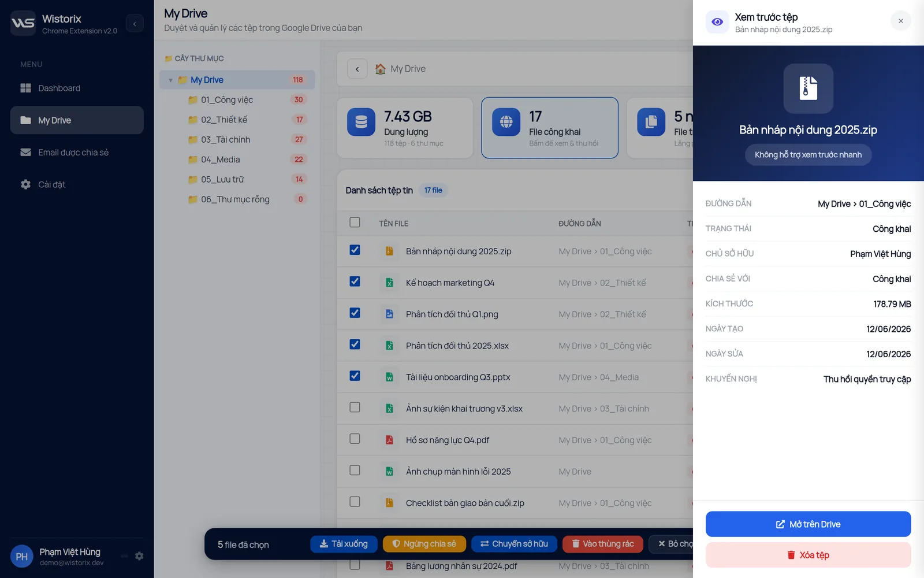This screenshot has width=924, height=578.
Task: Click Excel icon of Kế hoạch marketing Q4
Action: 389,283
